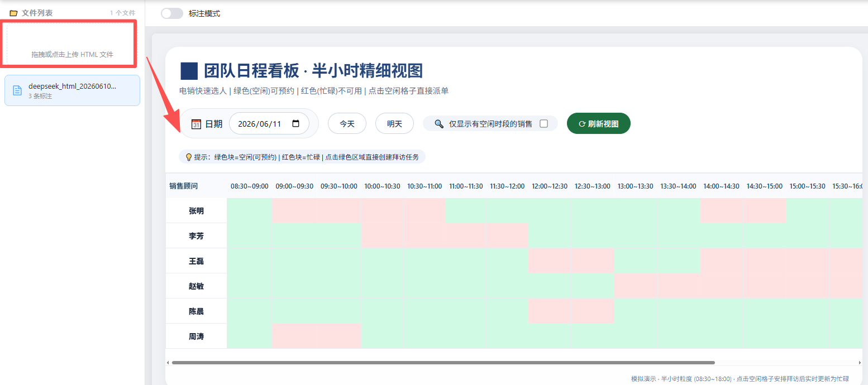The width and height of the screenshot is (868, 385).
Task: Click 张明's green cell at 08:30~09:00
Action: tap(249, 211)
